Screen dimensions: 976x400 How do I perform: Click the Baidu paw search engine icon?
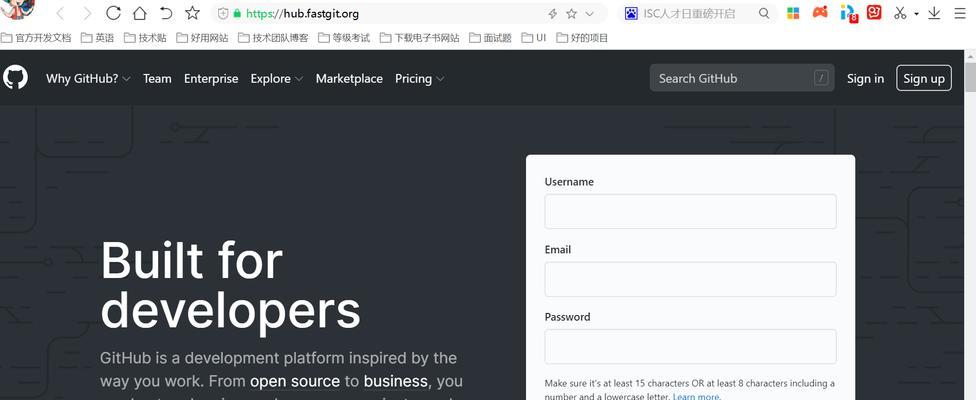(x=632, y=14)
